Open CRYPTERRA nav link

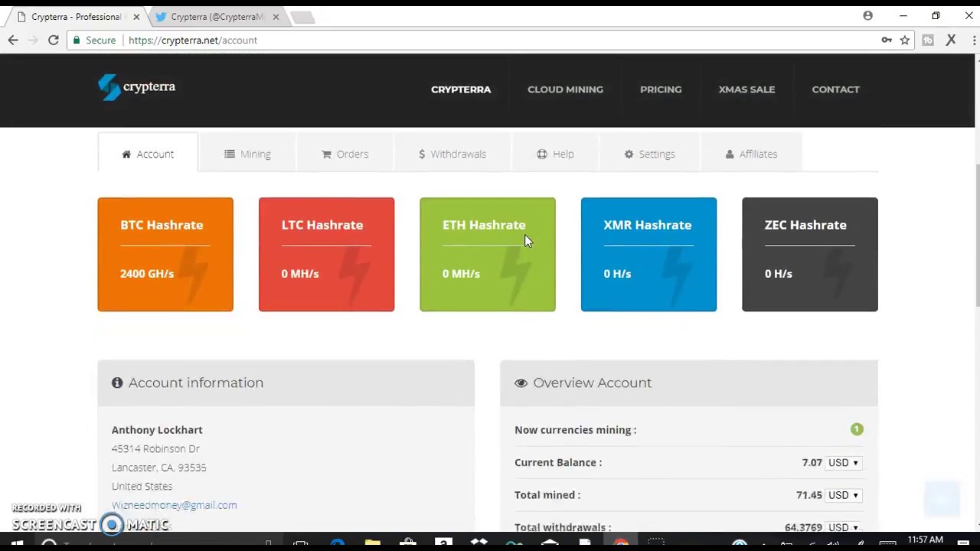point(461,90)
